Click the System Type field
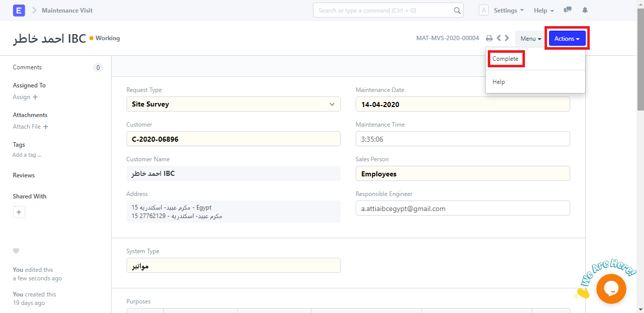The height and width of the screenshot is (313, 644). (x=233, y=265)
